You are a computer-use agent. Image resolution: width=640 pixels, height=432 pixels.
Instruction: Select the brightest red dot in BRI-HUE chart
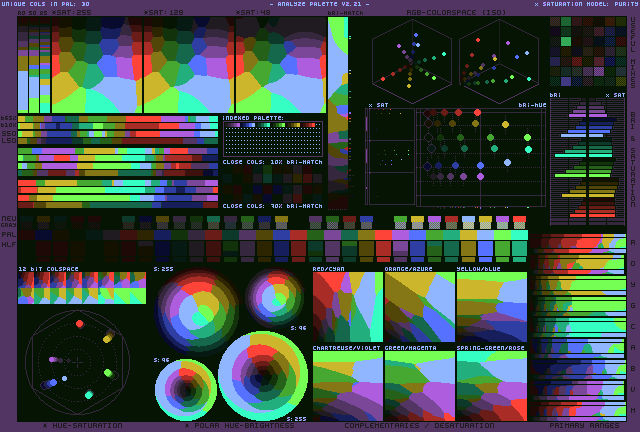click(x=477, y=112)
